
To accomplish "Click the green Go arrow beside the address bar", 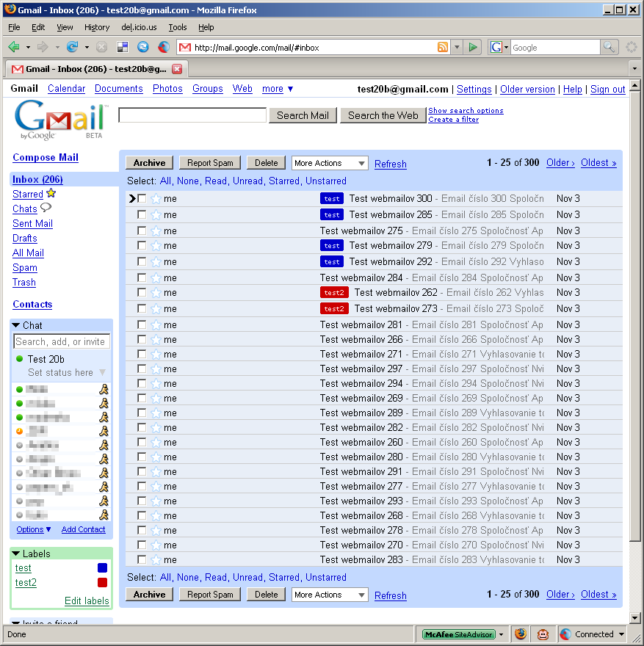I will tap(473, 48).
